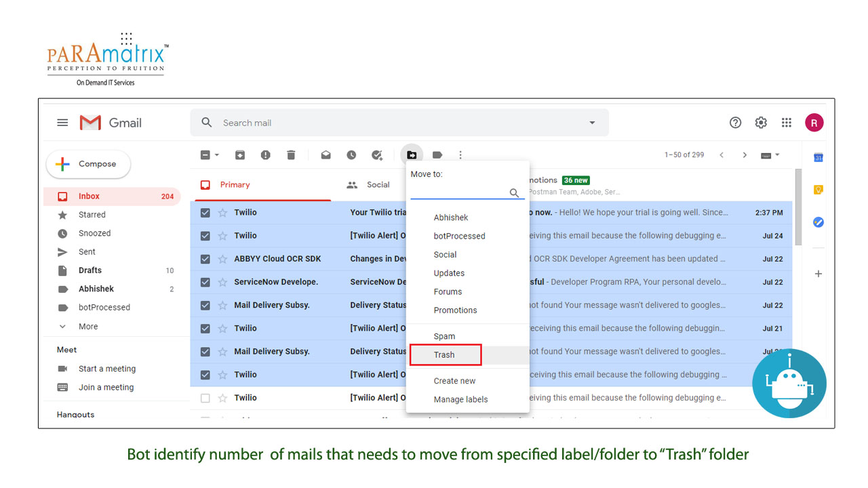Open the account avatar R
The image size is (868, 488).
click(x=814, y=123)
